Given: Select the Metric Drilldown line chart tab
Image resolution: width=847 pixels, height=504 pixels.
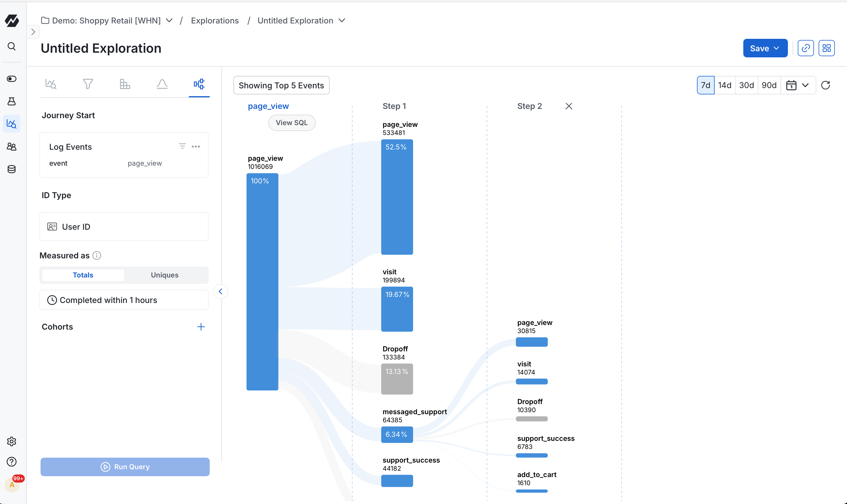Looking at the screenshot, I should tap(51, 84).
